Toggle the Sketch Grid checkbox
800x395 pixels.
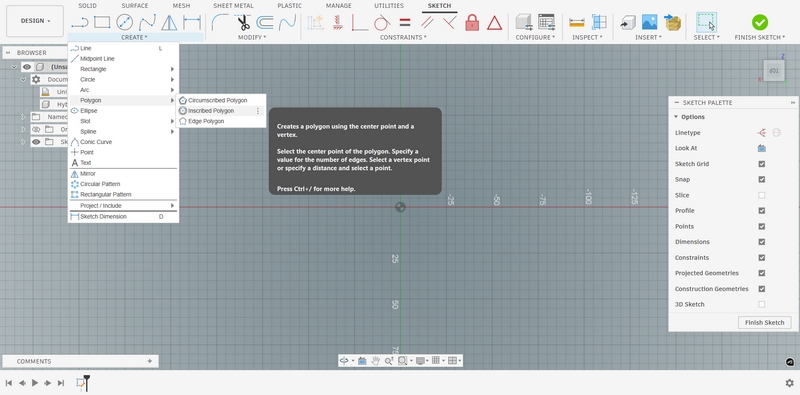click(x=762, y=164)
